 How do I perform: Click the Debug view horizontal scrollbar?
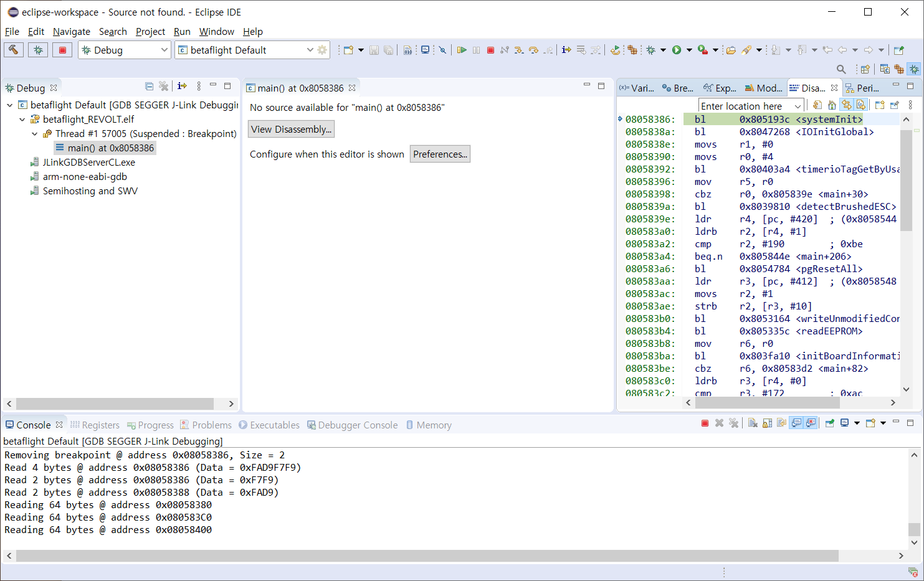tap(115, 404)
